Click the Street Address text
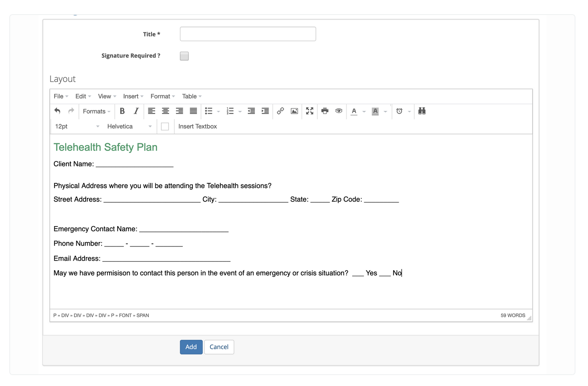The width and height of the screenshot is (588, 386). point(78,199)
